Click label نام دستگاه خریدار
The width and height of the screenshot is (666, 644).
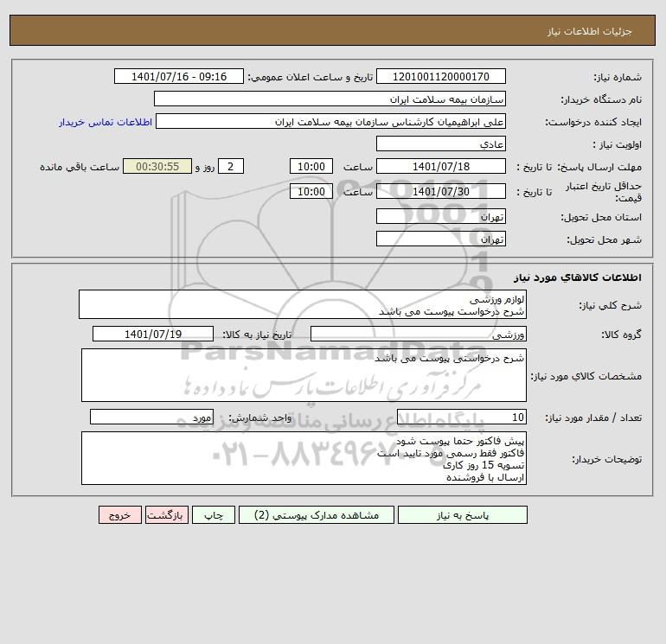click(x=601, y=99)
